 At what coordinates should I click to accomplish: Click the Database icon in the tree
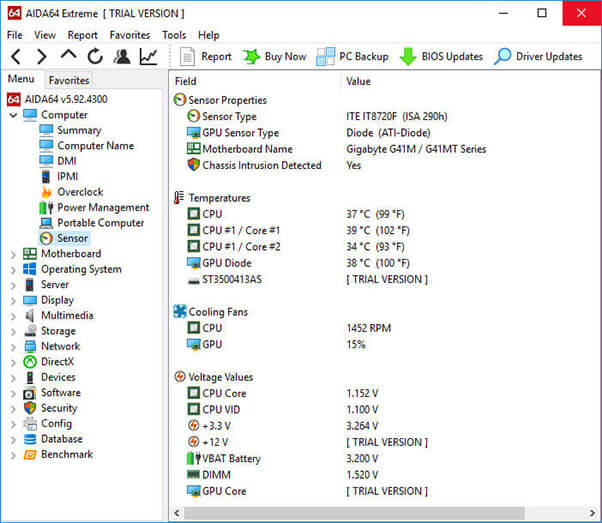coord(30,439)
